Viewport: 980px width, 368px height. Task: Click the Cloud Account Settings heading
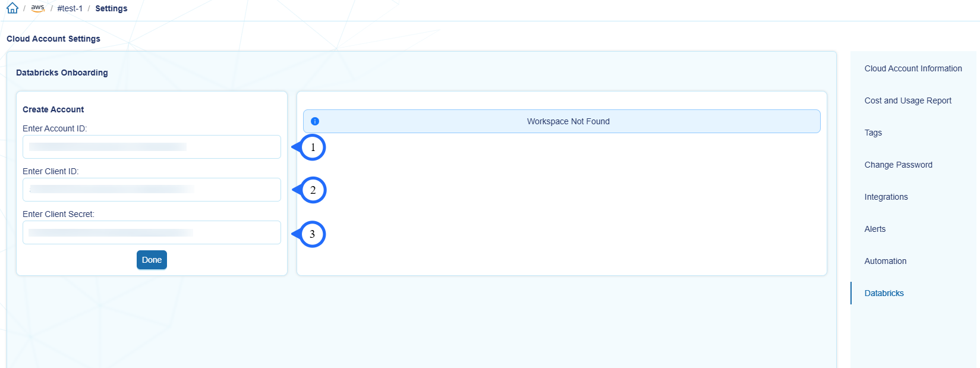click(x=53, y=39)
